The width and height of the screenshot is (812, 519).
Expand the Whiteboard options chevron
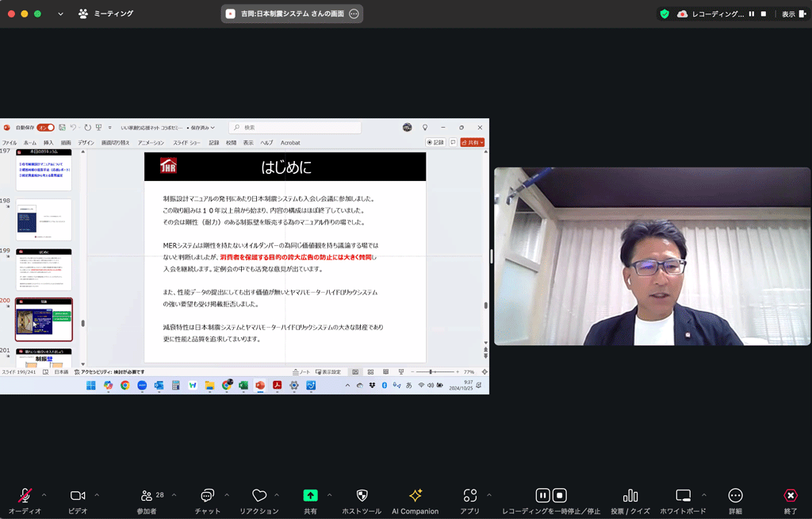tap(703, 495)
